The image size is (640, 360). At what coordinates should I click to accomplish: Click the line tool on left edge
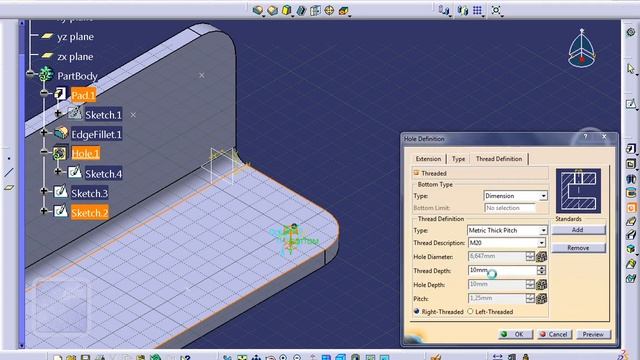click(x=9, y=173)
